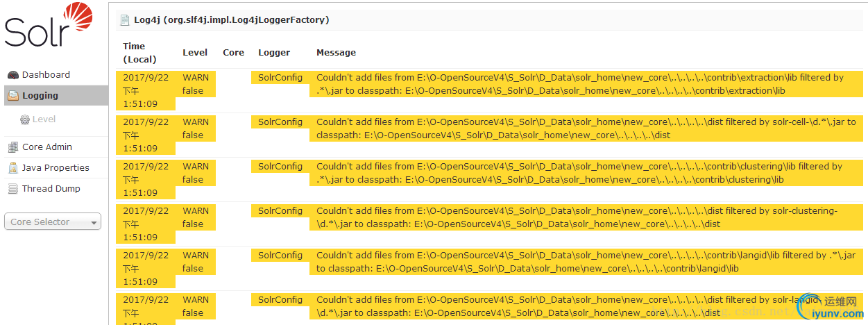Open the Core Selector dropdown
Screen dimensions: 868x325
tap(53, 222)
